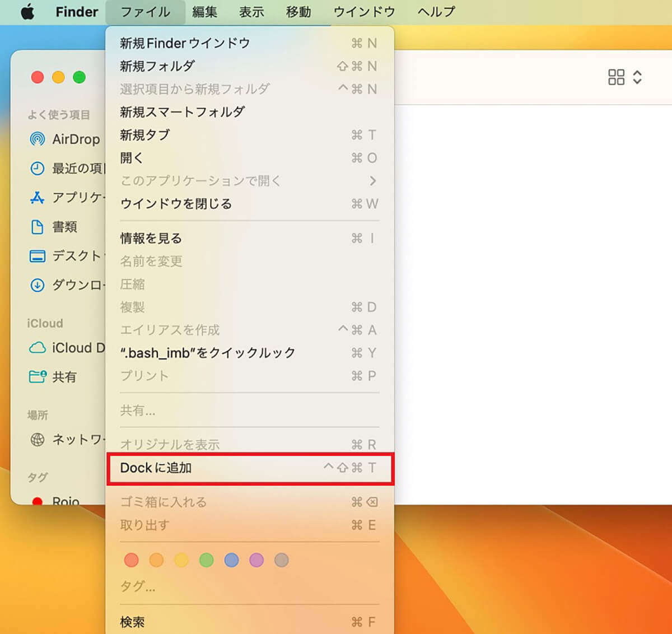Open the ヘルプ menu
Screen dimensions: 672x634
[436, 12]
